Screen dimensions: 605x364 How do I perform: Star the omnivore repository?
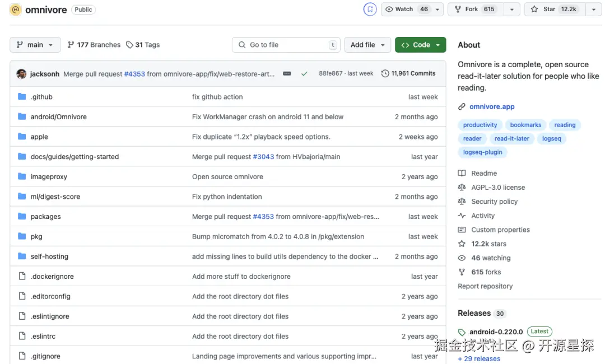click(555, 10)
